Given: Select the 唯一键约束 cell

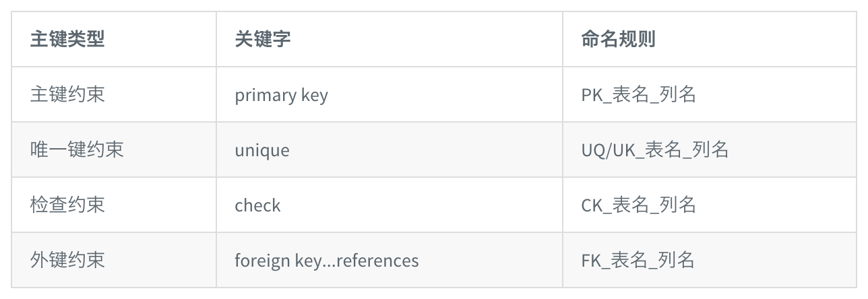Looking at the screenshot, I should tap(77, 149).
